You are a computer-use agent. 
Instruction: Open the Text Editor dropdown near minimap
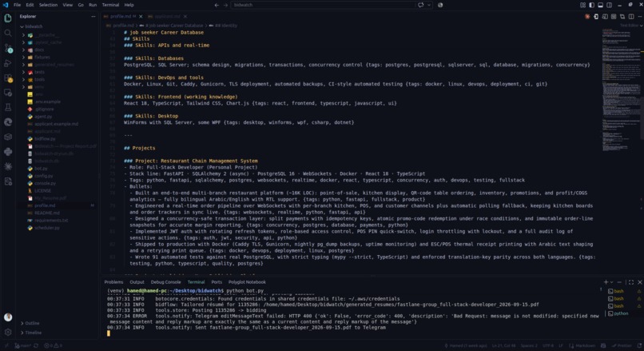(x=631, y=26)
